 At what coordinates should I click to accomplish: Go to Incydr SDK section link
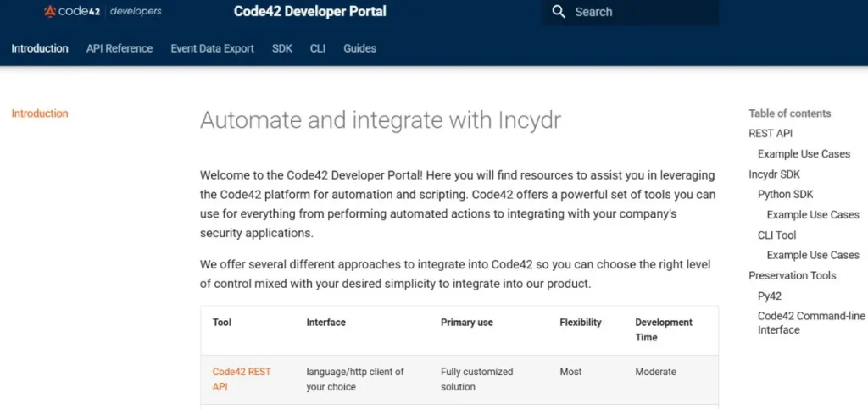point(774,174)
